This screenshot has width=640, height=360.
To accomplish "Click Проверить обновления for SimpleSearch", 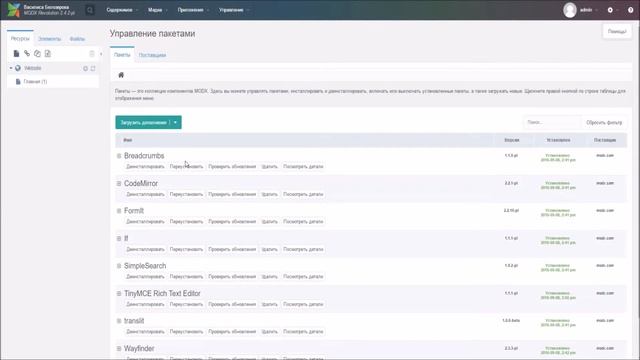I will pos(232,277).
